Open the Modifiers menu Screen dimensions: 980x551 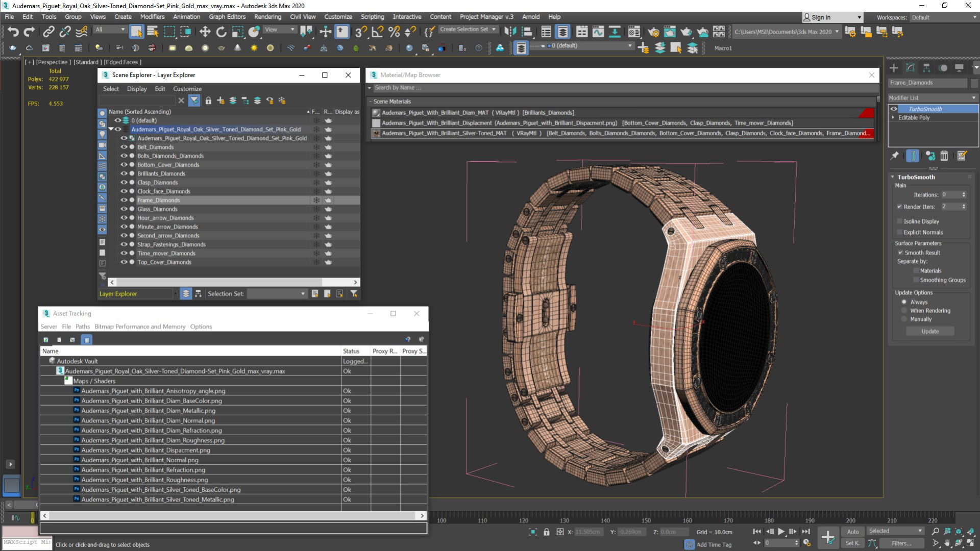coord(152,17)
